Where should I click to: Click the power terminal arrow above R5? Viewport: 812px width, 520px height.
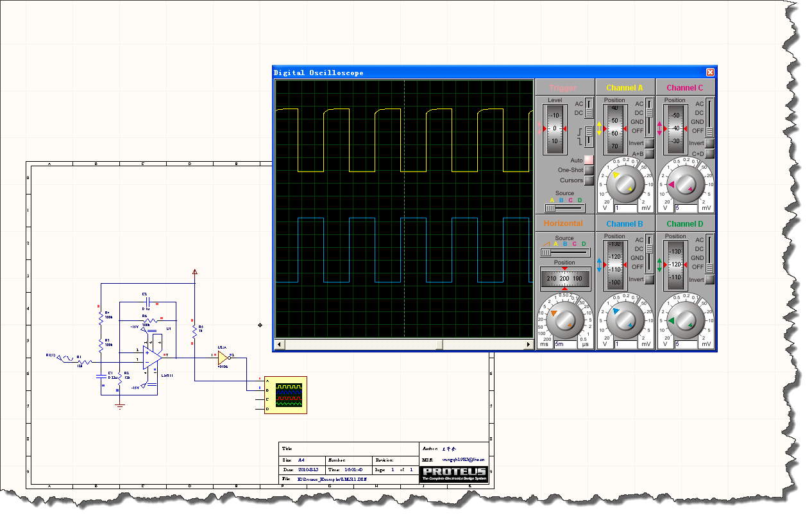pyautogui.click(x=194, y=272)
